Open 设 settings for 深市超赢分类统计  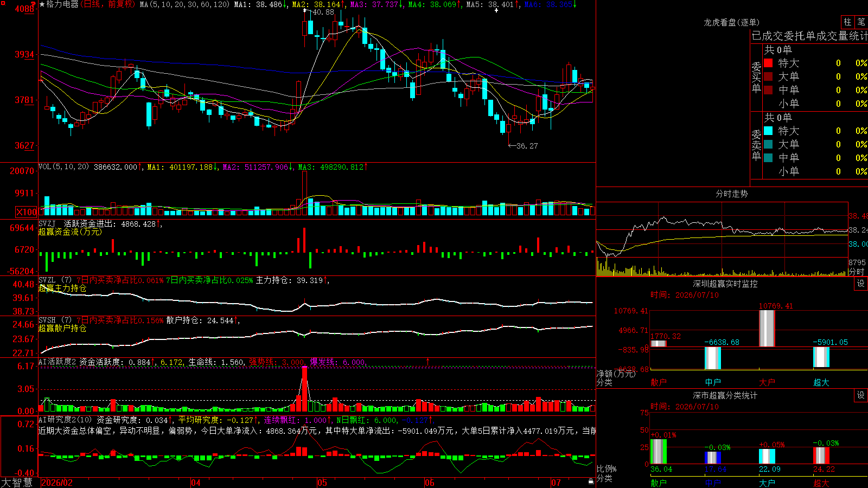click(861, 395)
